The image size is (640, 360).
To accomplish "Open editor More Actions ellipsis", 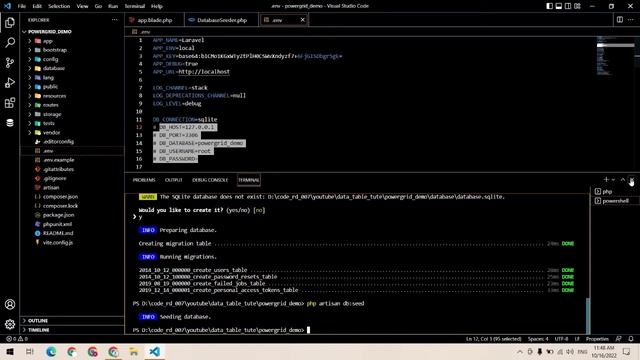I will click(631, 20).
